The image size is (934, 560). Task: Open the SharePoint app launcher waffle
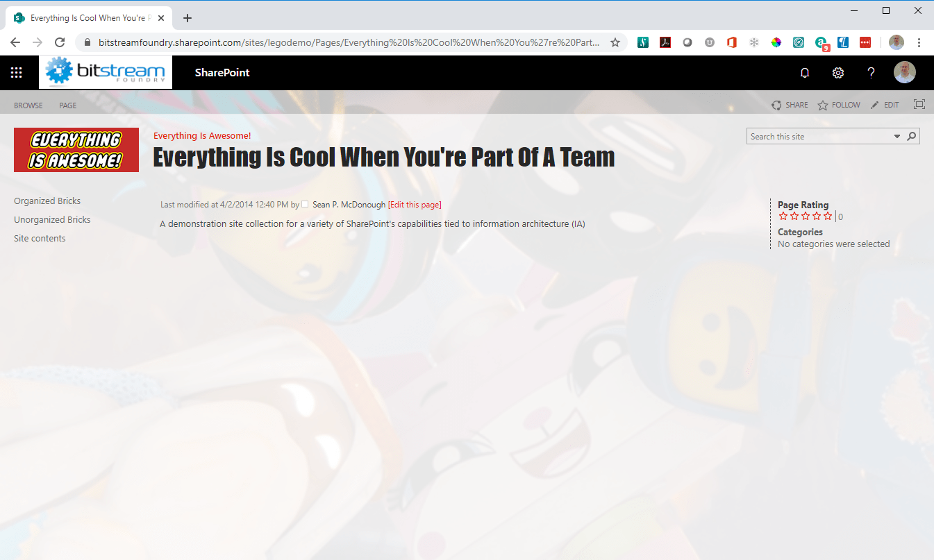[17, 73]
